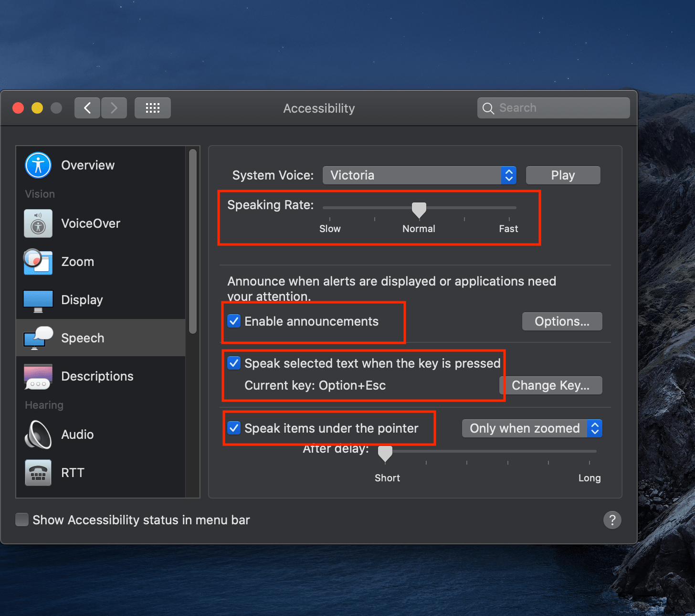Open the VoiceOver settings icon
The image size is (695, 616).
click(38, 223)
